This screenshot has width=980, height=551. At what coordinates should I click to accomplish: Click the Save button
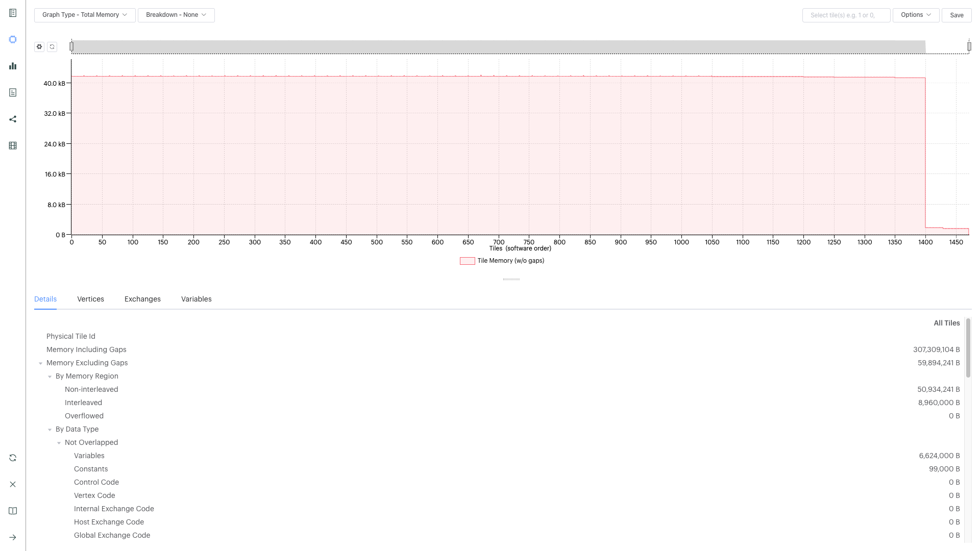click(957, 15)
